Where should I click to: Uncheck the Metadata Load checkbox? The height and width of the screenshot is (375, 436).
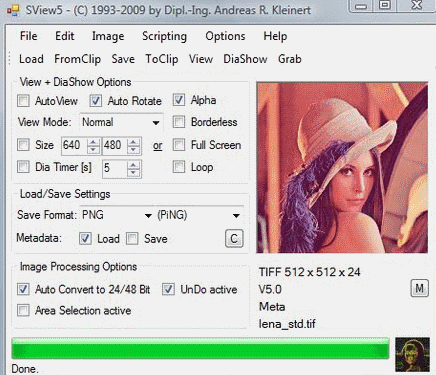pos(85,239)
